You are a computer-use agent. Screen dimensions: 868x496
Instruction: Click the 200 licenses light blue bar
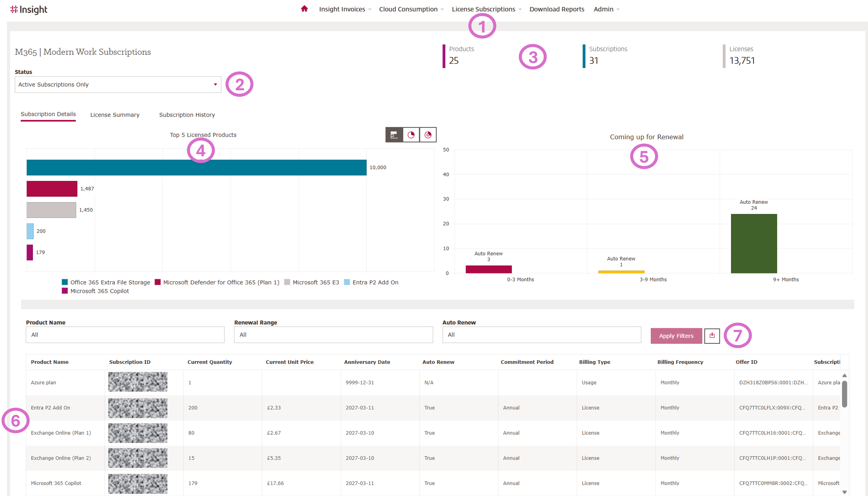pyautogui.click(x=30, y=231)
